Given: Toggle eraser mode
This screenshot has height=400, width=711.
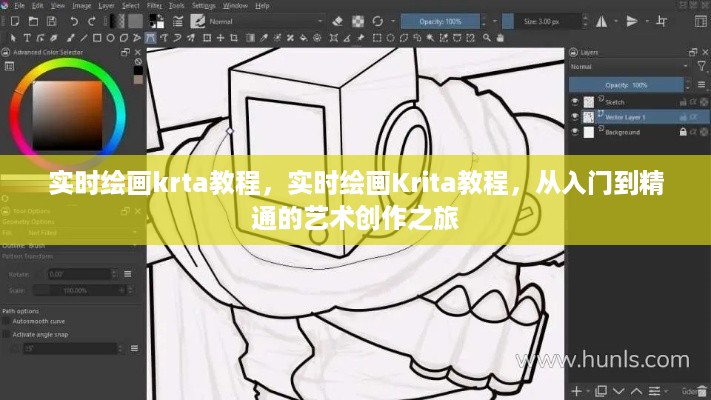Looking at the screenshot, I should (337, 21).
